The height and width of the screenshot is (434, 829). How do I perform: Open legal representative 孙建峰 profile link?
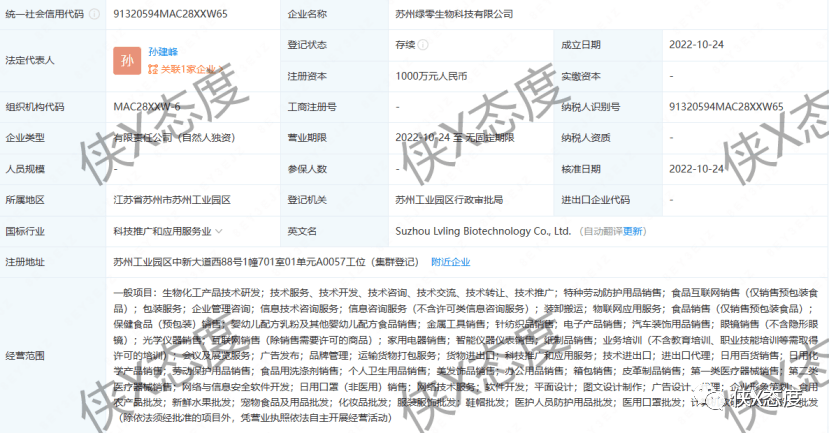click(163, 51)
